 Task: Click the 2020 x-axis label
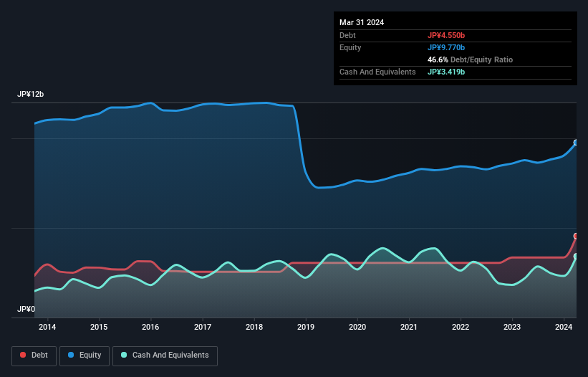[x=357, y=327]
